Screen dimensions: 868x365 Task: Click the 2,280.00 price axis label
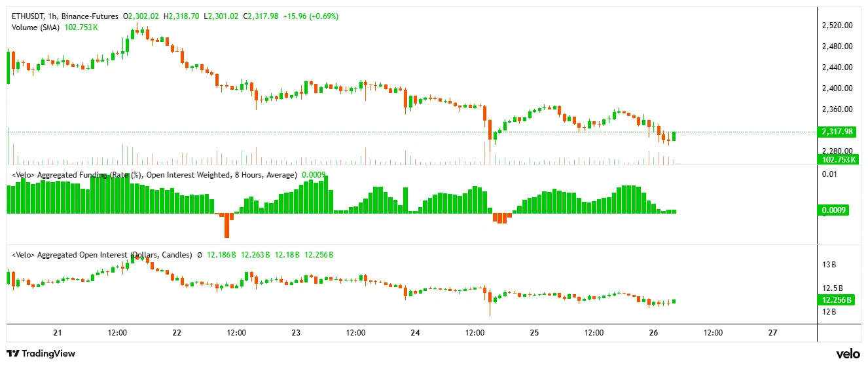[837, 151]
